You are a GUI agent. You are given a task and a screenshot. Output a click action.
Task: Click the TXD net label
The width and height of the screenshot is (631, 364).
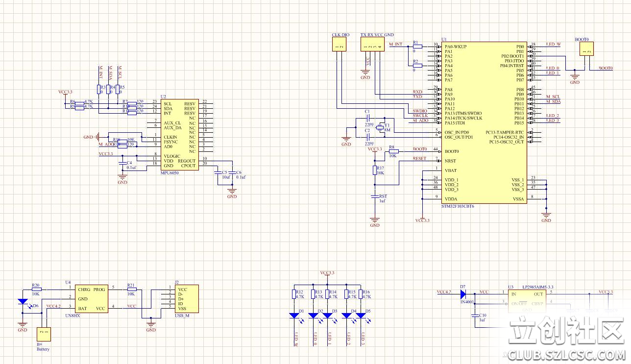pos(417,97)
